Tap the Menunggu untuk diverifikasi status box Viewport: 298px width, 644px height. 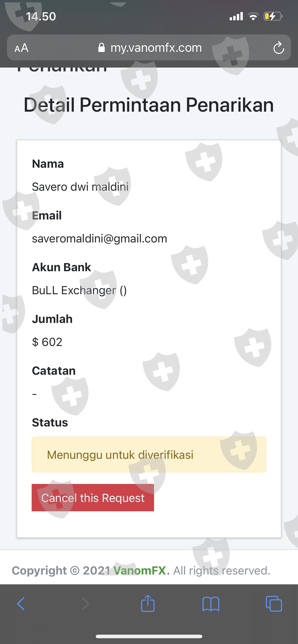point(149,454)
